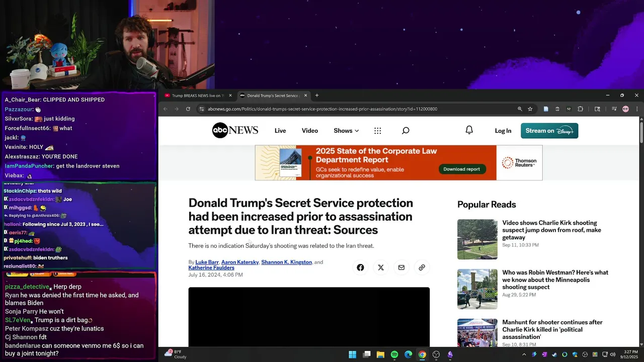The height and width of the screenshot is (362, 644).
Task: Go back in Chrome
Action: click(166, 109)
